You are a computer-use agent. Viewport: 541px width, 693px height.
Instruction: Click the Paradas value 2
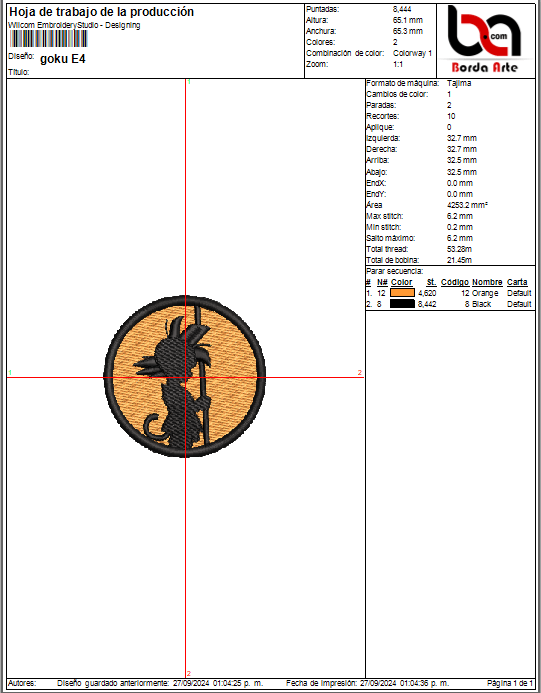click(x=449, y=105)
